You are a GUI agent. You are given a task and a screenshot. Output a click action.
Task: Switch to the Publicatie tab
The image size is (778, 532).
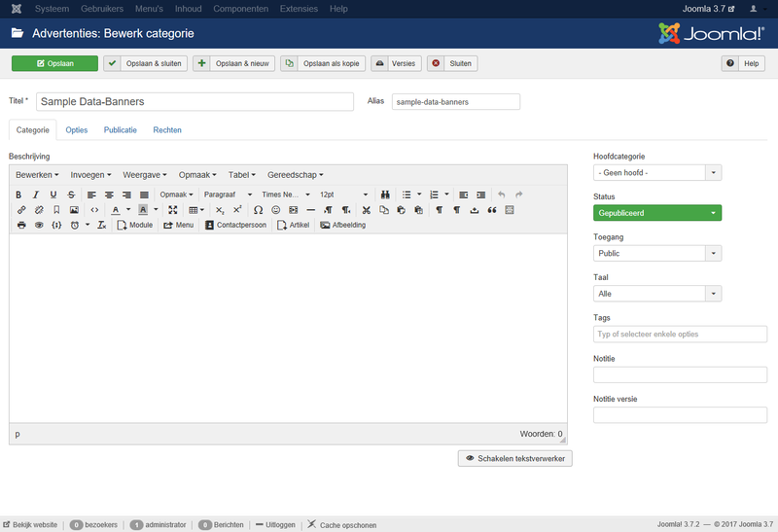pyautogui.click(x=120, y=130)
